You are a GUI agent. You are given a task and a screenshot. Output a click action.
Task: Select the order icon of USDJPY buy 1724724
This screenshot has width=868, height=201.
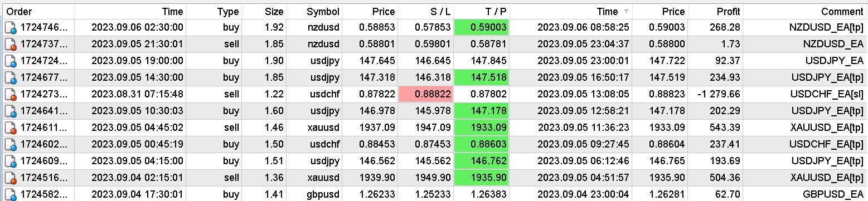pos(11,61)
